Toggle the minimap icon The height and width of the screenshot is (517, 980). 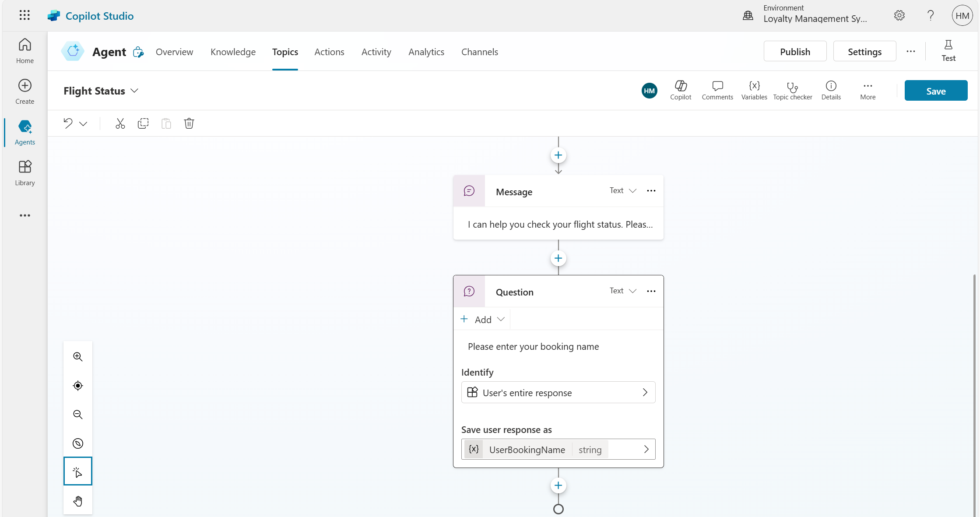(78, 443)
